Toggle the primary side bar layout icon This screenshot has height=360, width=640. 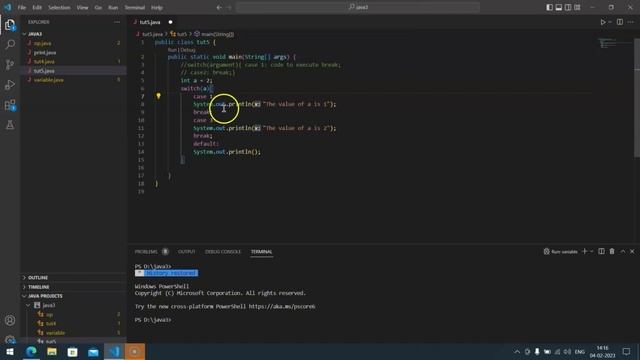coord(549,7)
